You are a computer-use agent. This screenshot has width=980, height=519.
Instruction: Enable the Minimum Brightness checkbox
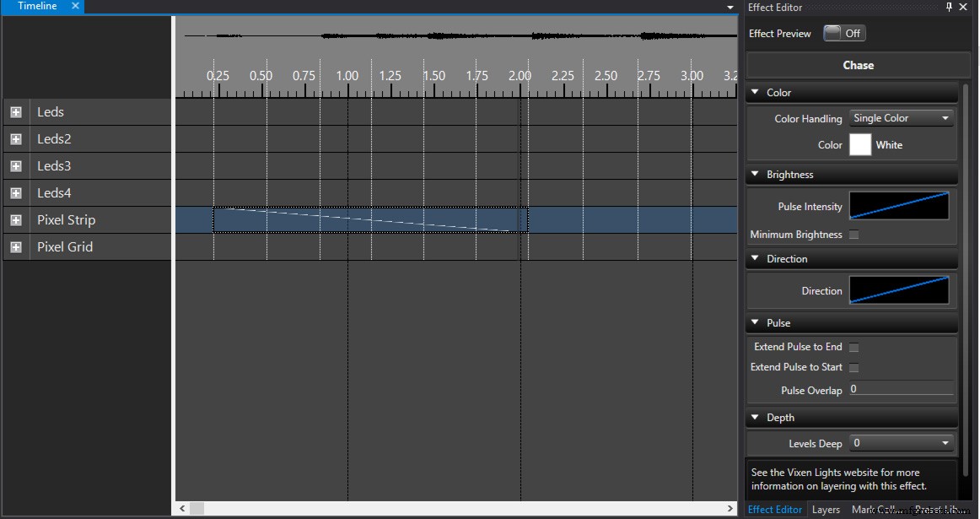(x=853, y=235)
